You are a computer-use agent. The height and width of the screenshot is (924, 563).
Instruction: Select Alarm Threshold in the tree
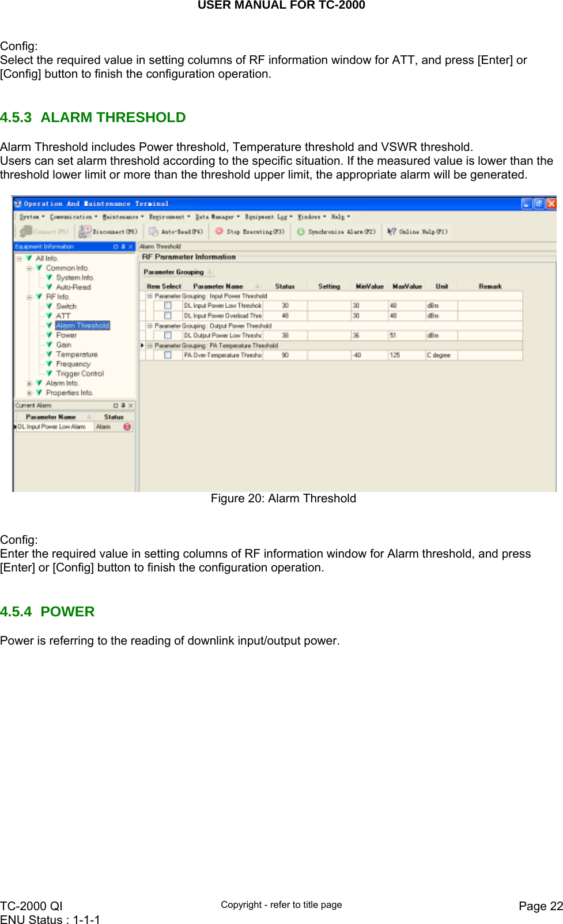pyautogui.click(x=82, y=325)
